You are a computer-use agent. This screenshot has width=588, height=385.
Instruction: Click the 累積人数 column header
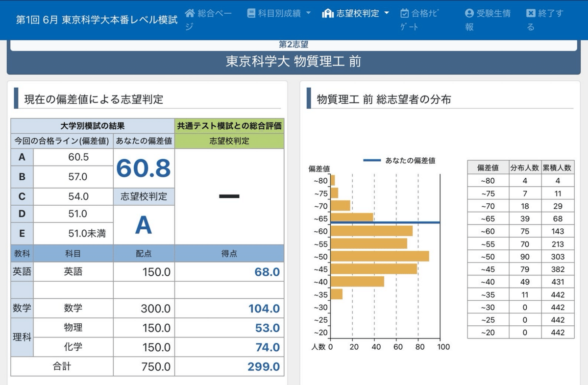tap(557, 168)
